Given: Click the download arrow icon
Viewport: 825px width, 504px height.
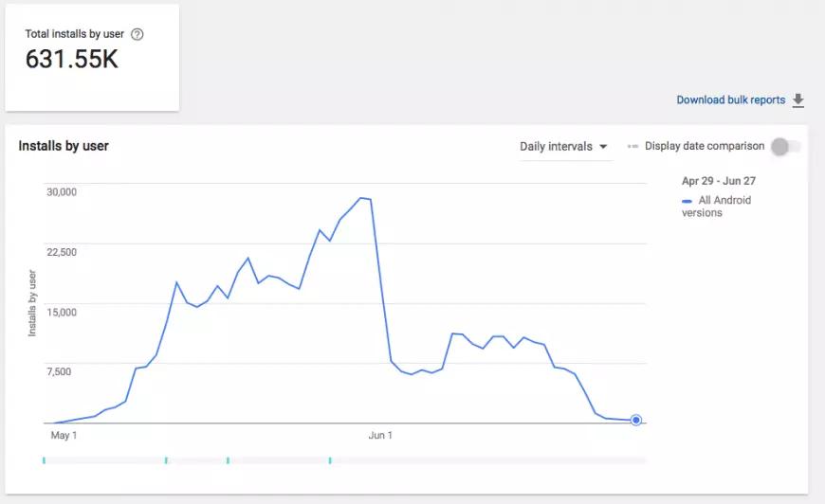Looking at the screenshot, I should 797,100.
